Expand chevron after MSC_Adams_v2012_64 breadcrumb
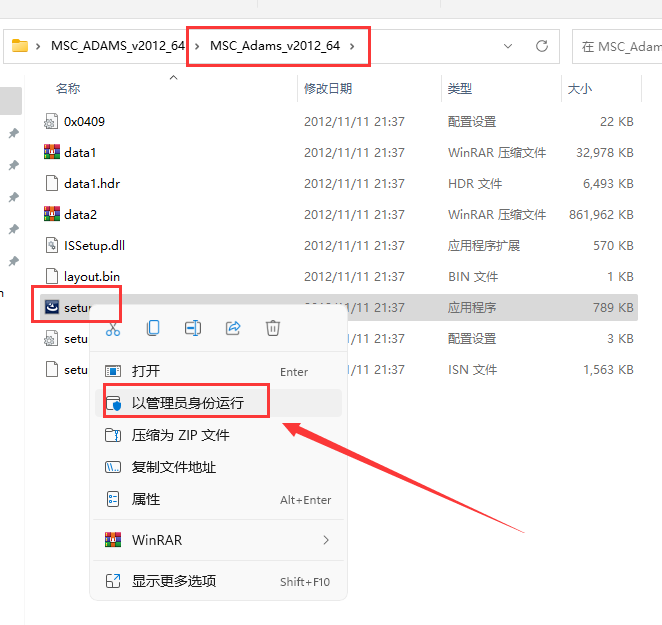662x625 pixels. coord(352,46)
